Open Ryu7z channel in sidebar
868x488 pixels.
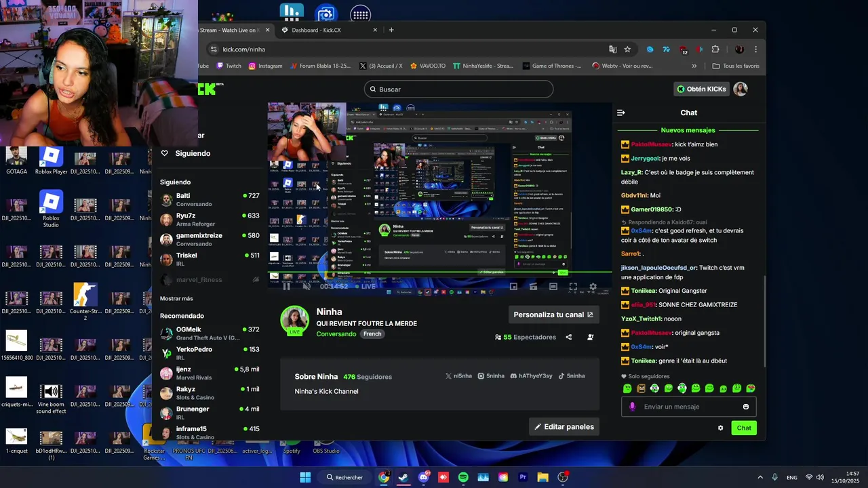(210, 219)
